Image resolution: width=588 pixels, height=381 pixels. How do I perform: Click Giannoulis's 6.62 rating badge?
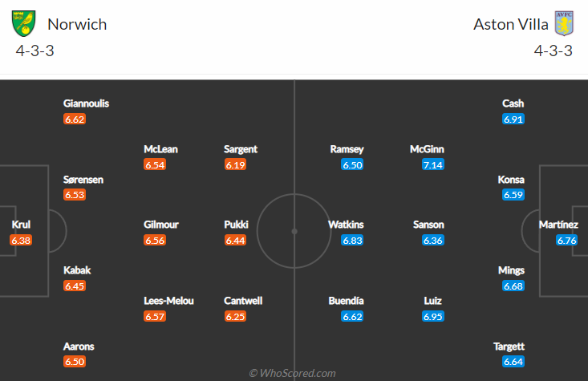(75, 119)
